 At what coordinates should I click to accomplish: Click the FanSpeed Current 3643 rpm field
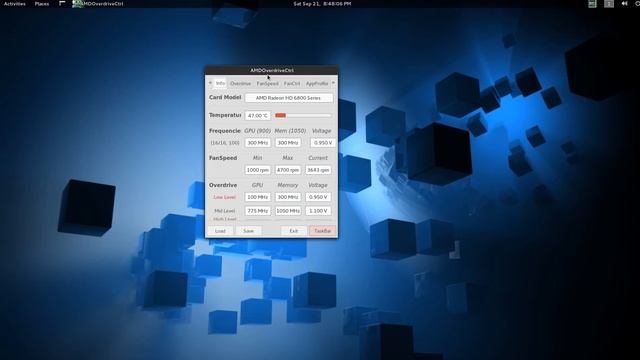pyautogui.click(x=318, y=170)
